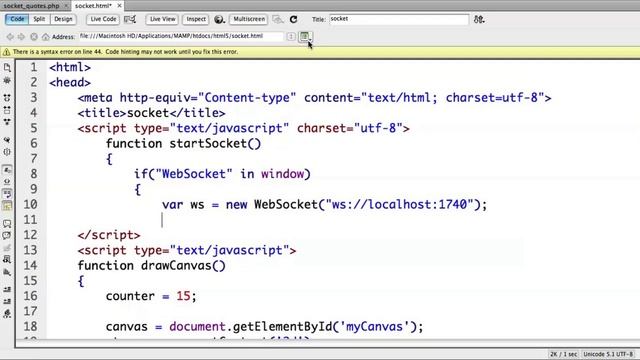Click Format Source Code icon
The image size is (640, 360).
pyautogui.click(x=7, y=313)
